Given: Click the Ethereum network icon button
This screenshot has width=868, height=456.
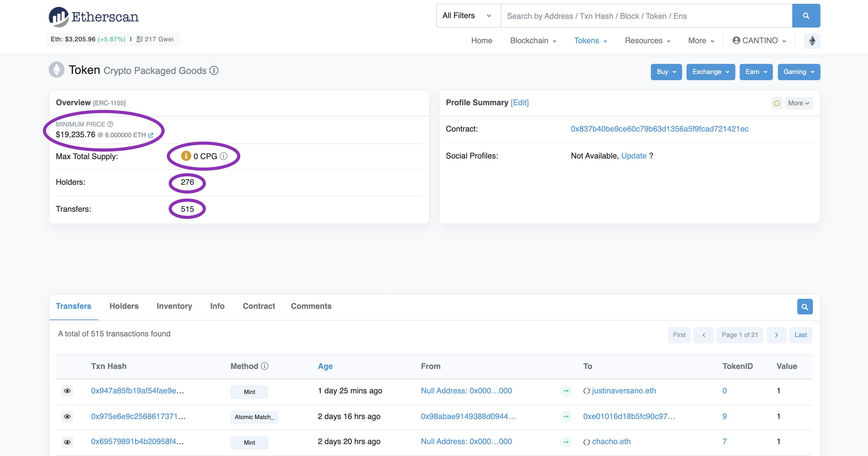Looking at the screenshot, I should pyautogui.click(x=812, y=41).
